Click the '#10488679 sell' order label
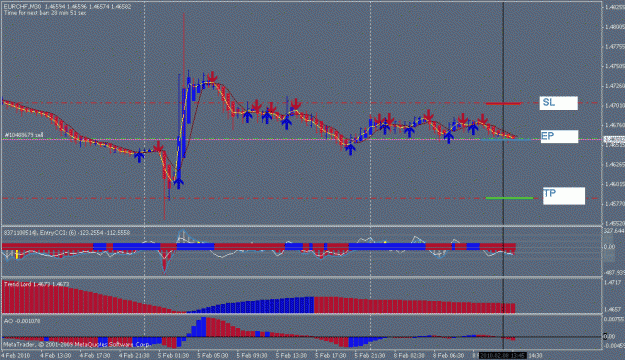 point(24,135)
